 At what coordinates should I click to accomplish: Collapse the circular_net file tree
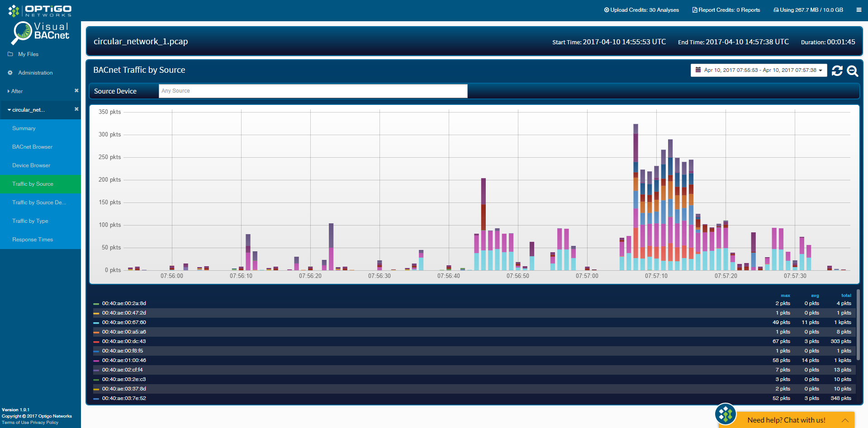coord(27,110)
